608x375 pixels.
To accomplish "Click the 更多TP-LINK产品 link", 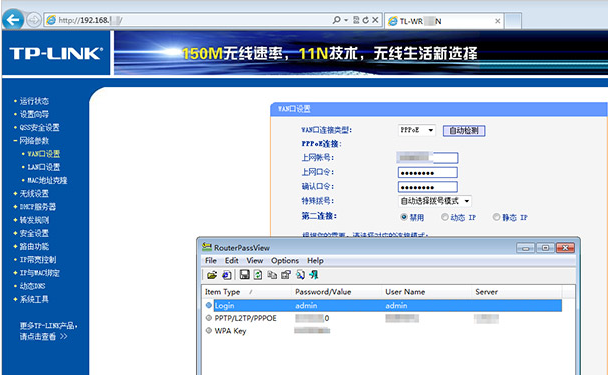I will click(49, 331).
